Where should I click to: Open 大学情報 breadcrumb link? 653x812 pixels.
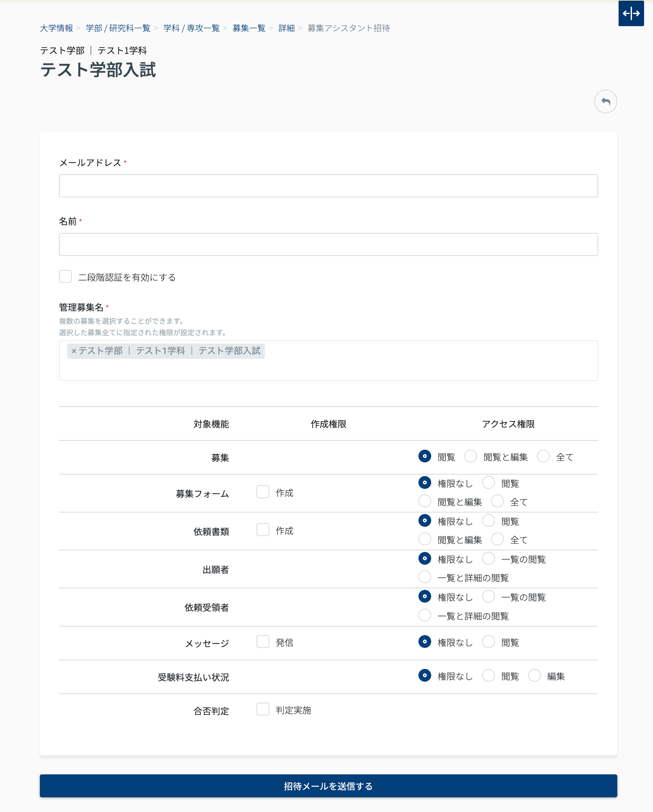click(56, 28)
